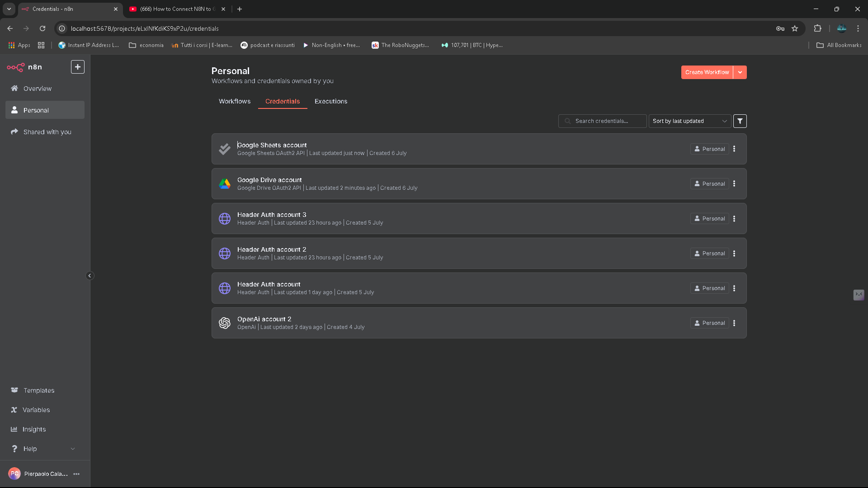868x488 pixels.
Task: Click the Insights chart icon in sidebar
Action: (x=14, y=429)
